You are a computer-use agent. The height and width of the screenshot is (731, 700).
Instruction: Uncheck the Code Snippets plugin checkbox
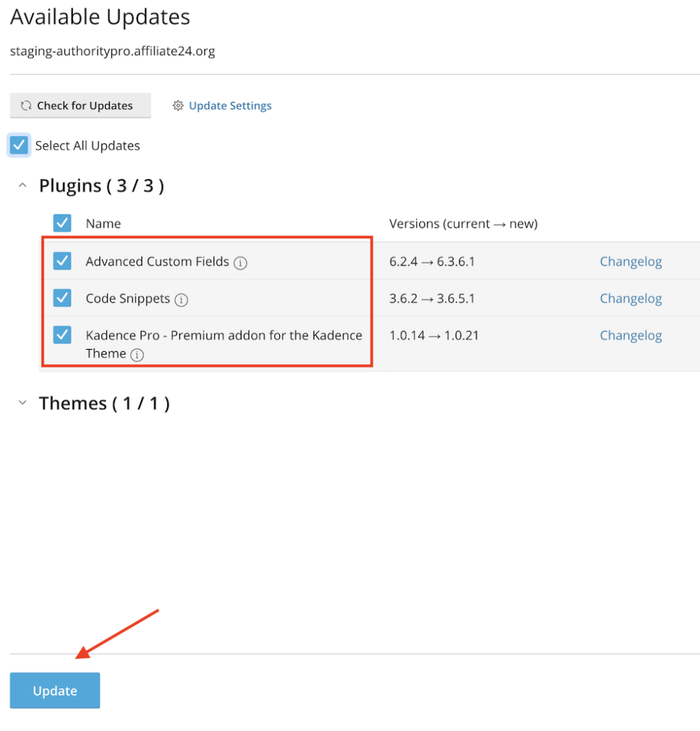tap(62, 298)
